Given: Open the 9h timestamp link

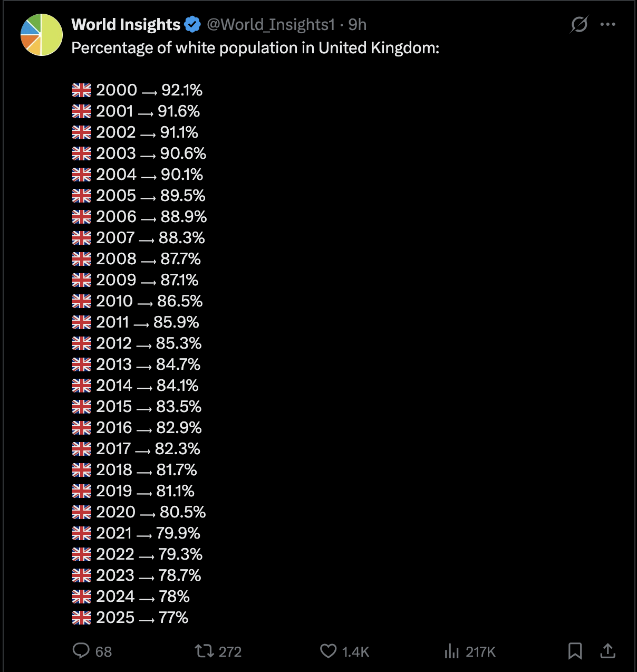Looking at the screenshot, I should (358, 24).
